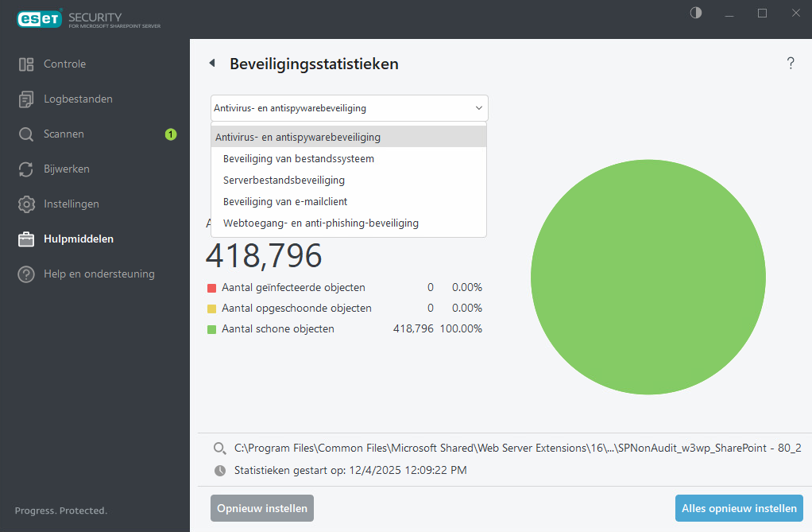Expand the dropdown chevron arrow
This screenshot has width=812, height=532.
click(478, 107)
